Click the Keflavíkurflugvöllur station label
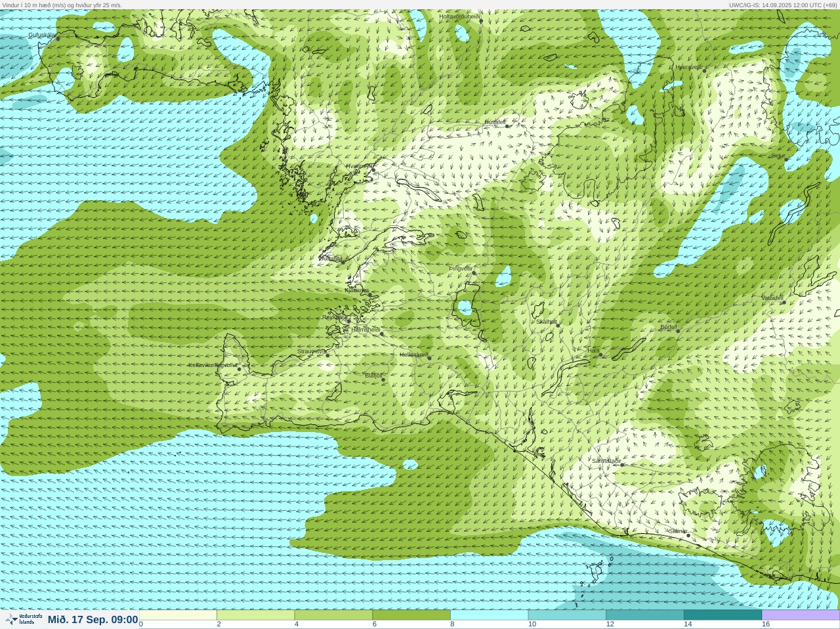This screenshot has width=840, height=629. (x=213, y=365)
